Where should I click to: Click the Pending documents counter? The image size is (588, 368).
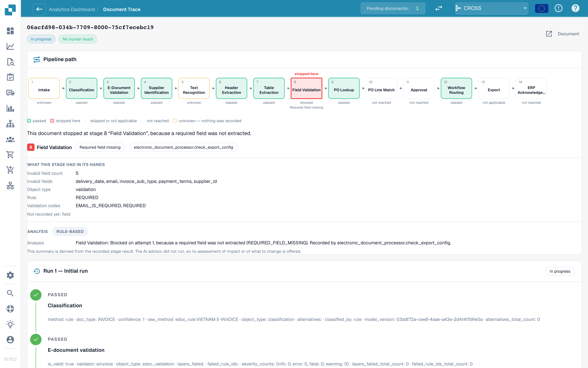pos(393,8)
